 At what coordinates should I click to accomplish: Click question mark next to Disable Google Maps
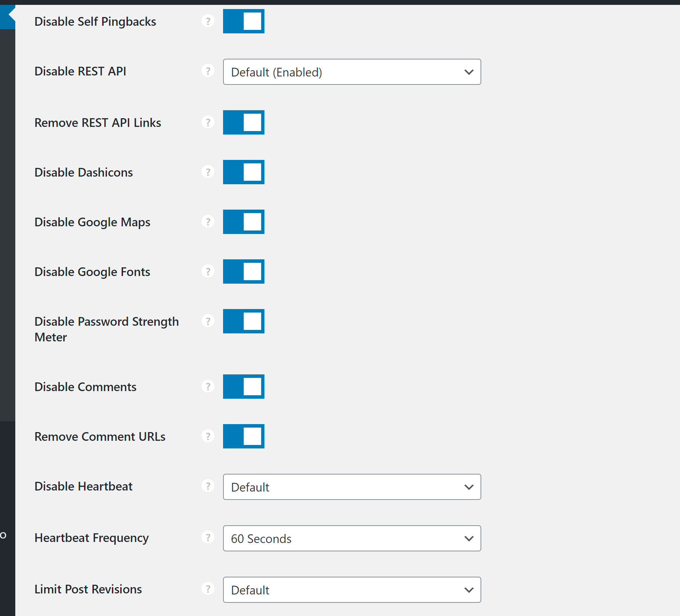(x=208, y=222)
